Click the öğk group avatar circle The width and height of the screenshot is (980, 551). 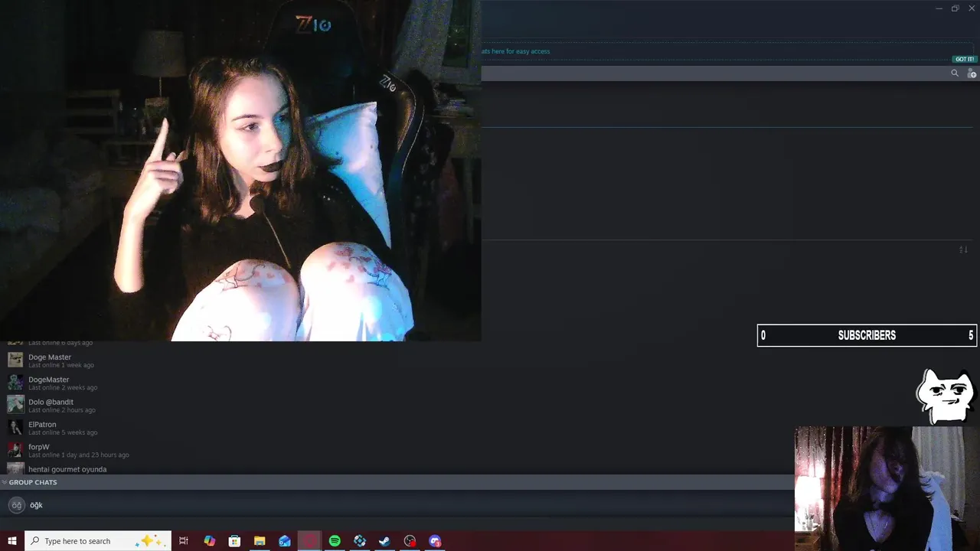click(x=17, y=505)
